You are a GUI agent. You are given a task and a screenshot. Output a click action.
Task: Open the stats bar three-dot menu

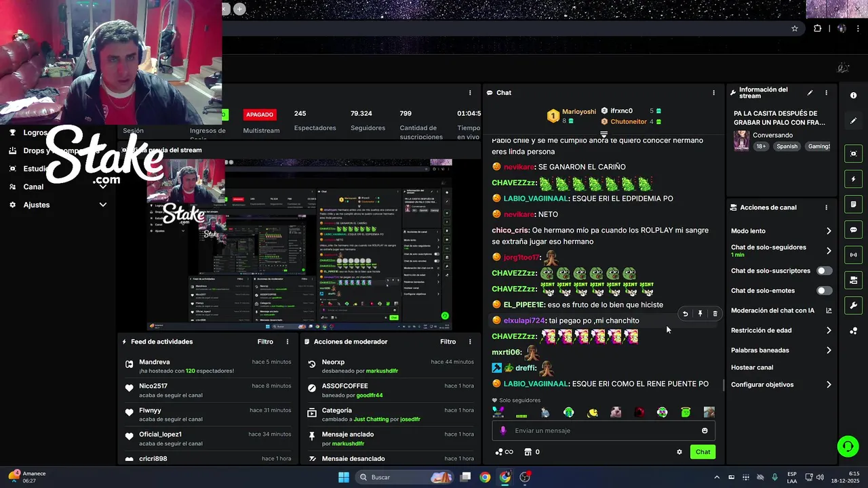(x=470, y=93)
